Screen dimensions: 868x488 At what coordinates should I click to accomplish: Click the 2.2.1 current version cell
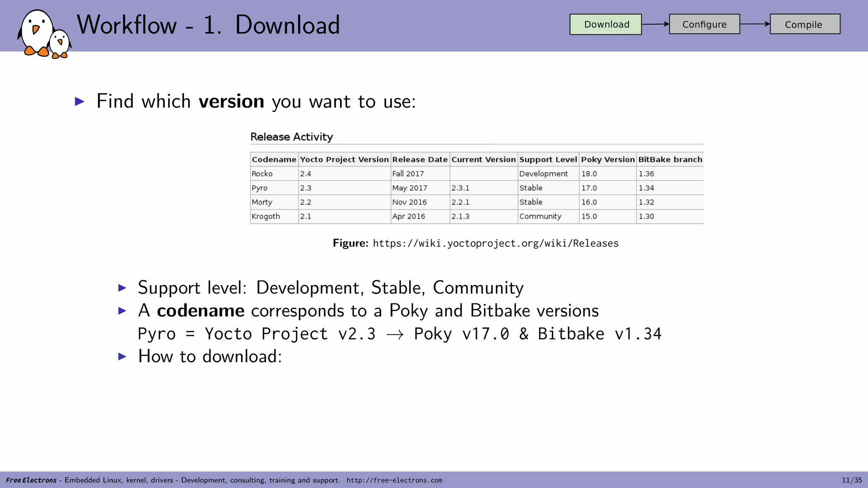[484, 202]
